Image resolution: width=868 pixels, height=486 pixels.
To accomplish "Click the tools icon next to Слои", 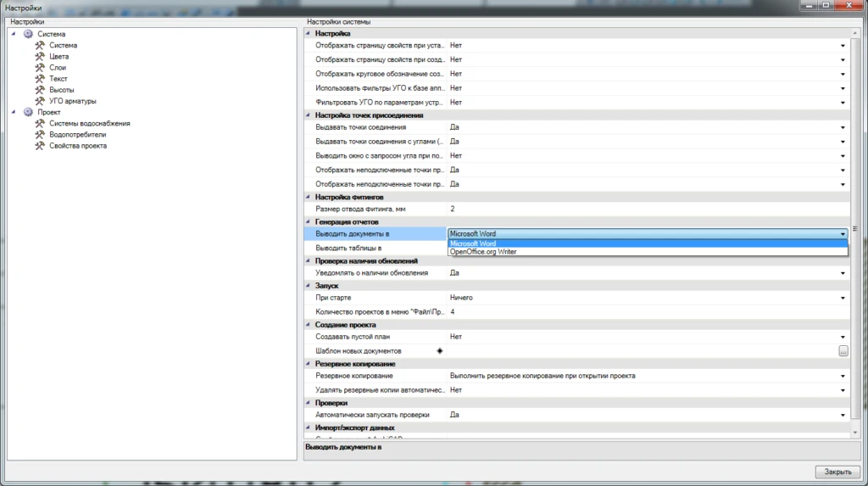I will tap(40, 68).
